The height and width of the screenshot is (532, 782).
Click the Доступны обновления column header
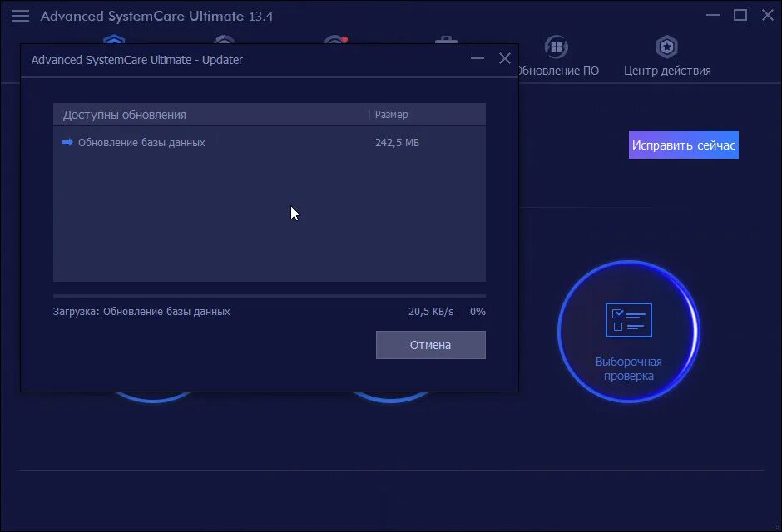(x=124, y=115)
